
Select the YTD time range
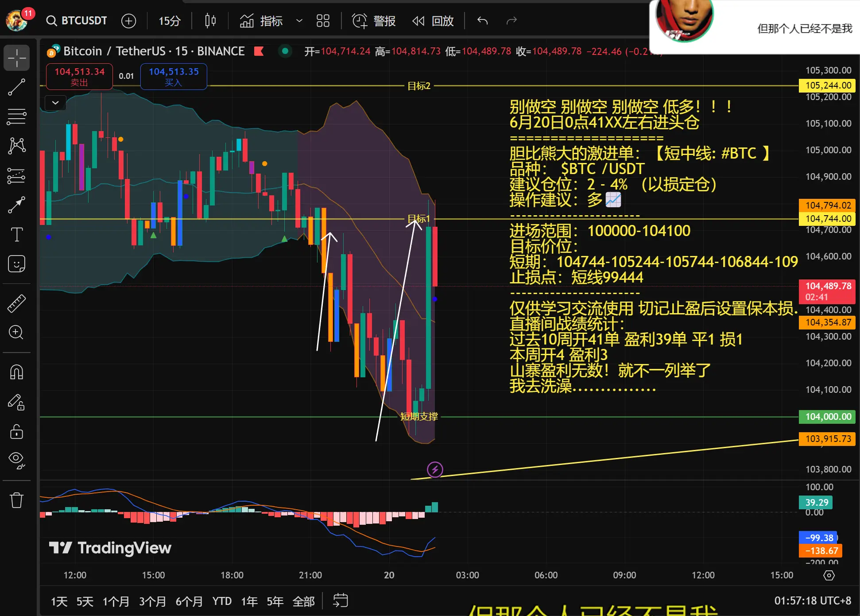222,601
